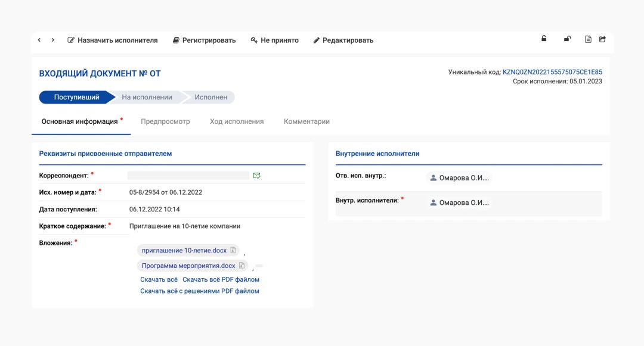Open the document file icon in toolbar
This screenshot has height=346, width=644.
coord(588,40)
